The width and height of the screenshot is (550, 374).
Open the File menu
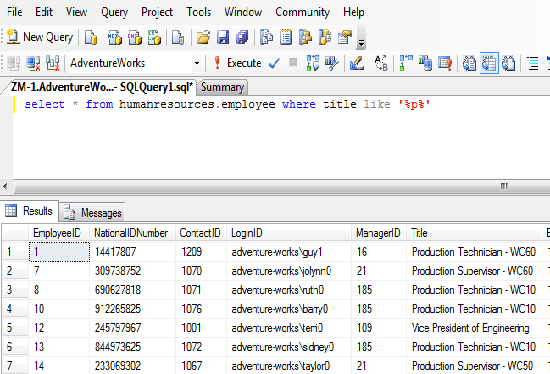14,12
